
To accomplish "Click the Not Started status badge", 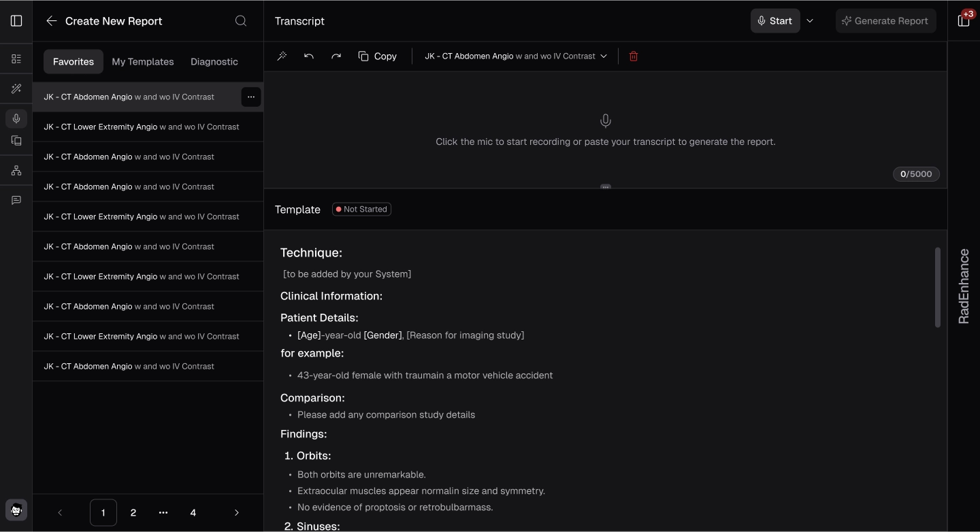I will tap(361, 210).
